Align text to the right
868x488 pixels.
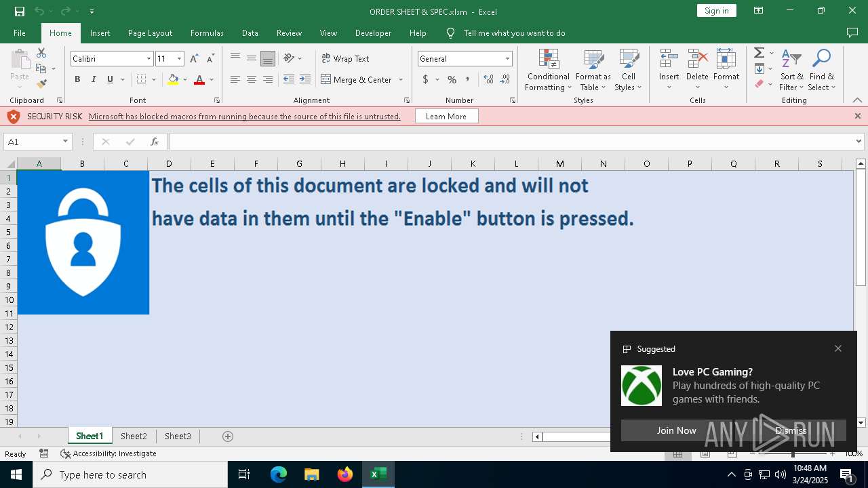pos(268,79)
